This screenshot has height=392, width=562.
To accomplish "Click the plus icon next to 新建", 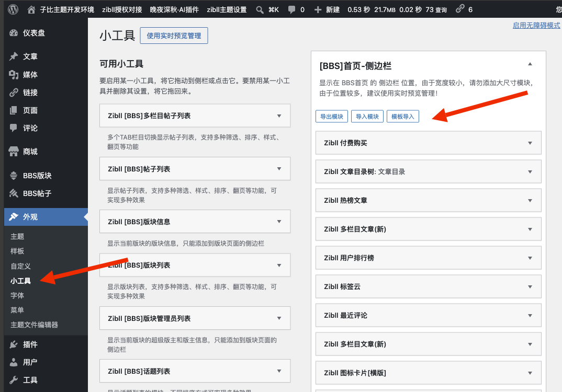I will tap(318, 9).
